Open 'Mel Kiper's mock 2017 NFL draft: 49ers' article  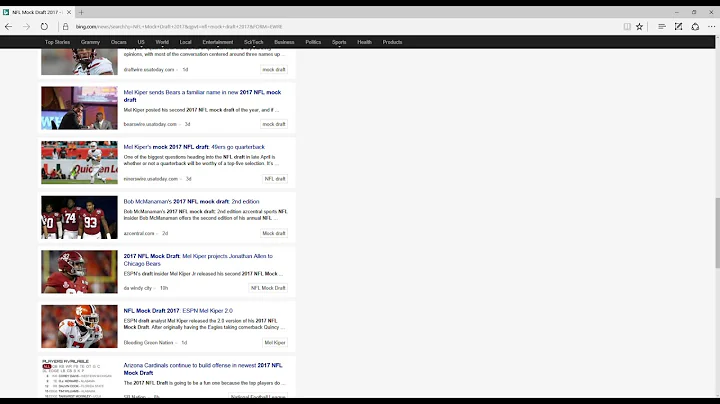tap(194, 147)
